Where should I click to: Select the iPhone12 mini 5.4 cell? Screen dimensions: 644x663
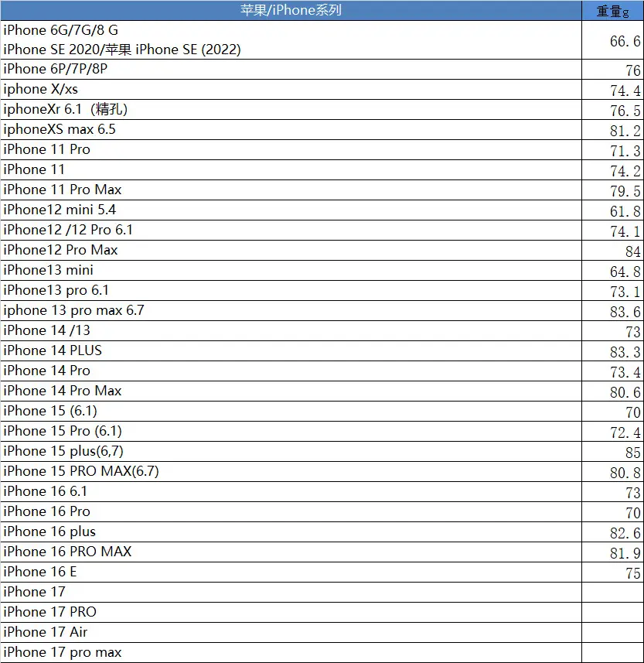(291, 210)
